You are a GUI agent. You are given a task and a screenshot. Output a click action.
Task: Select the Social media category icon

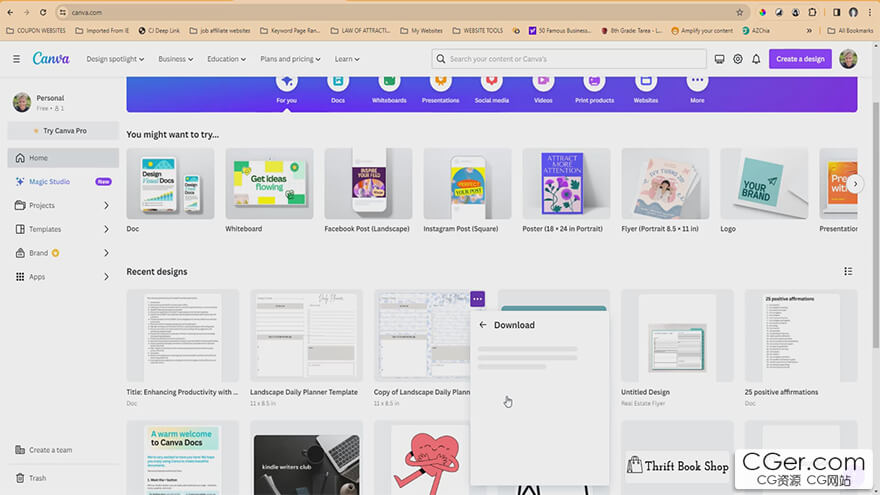coord(492,82)
